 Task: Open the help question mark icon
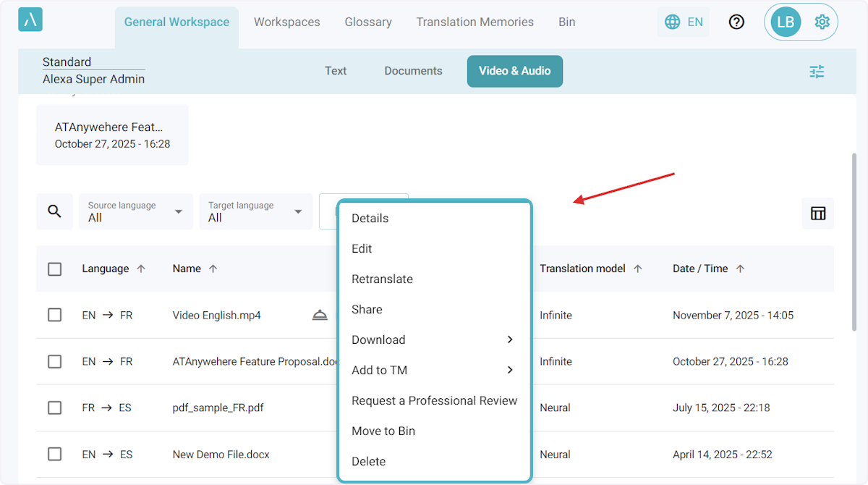pos(736,22)
